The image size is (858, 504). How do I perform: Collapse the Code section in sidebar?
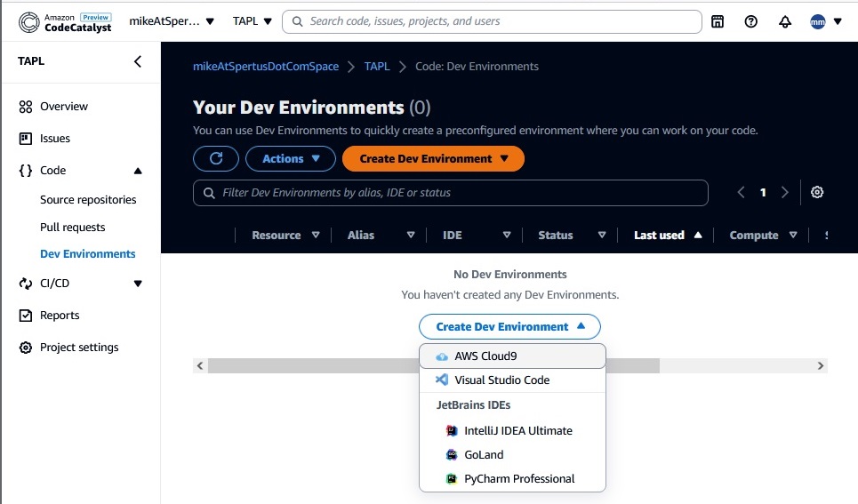pos(138,171)
